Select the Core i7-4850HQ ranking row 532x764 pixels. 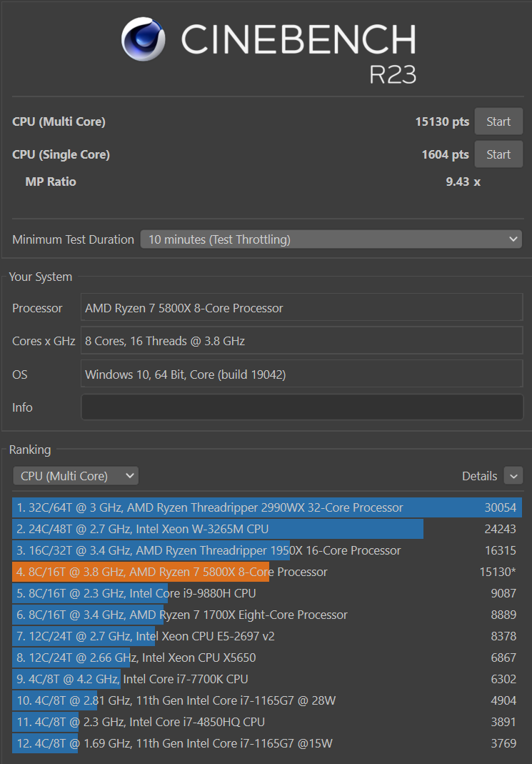click(267, 722)
